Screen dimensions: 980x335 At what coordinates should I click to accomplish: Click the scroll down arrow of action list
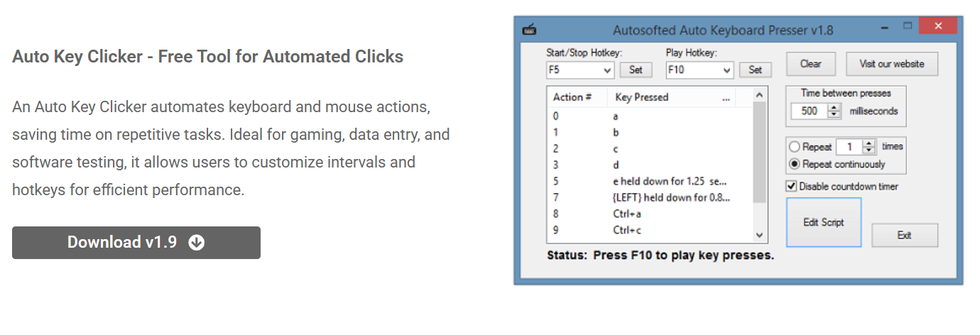click(x=759, y=235)
